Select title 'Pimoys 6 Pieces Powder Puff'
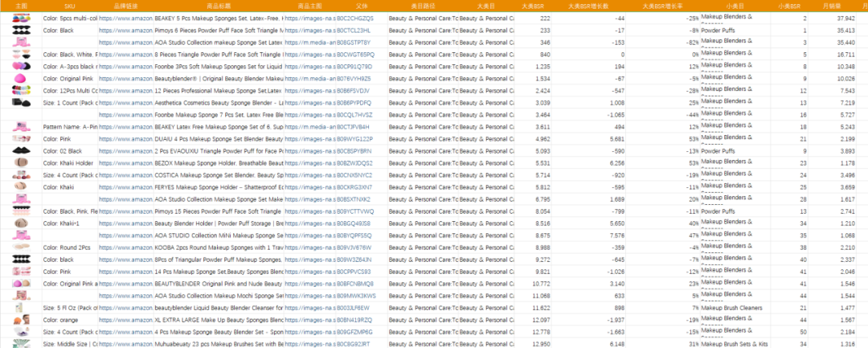 219,31
